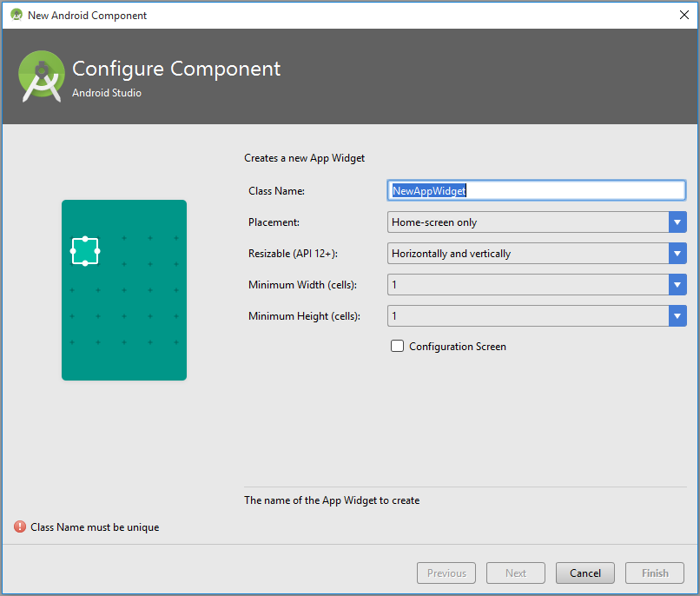
Task: Click 'The name of the App Widget to create' text
Action: point(332,500)
